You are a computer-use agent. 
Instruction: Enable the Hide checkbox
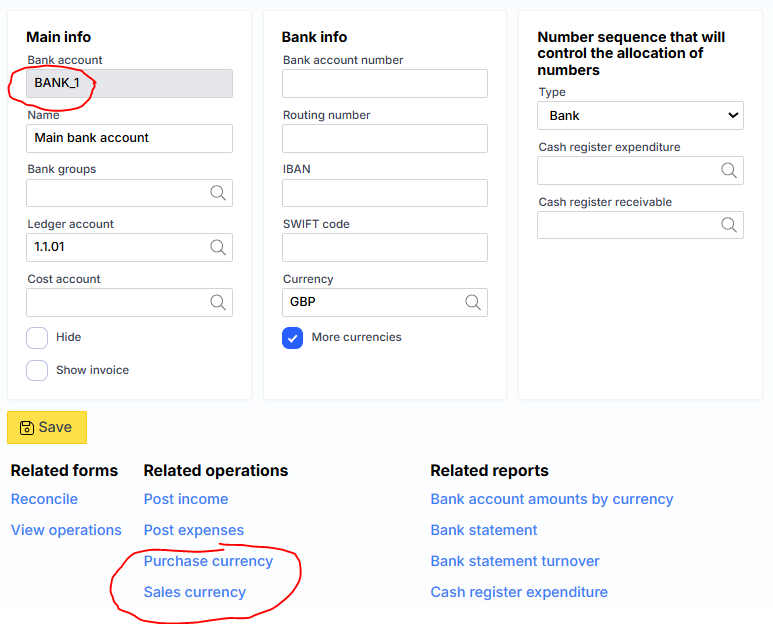(37, 338)
